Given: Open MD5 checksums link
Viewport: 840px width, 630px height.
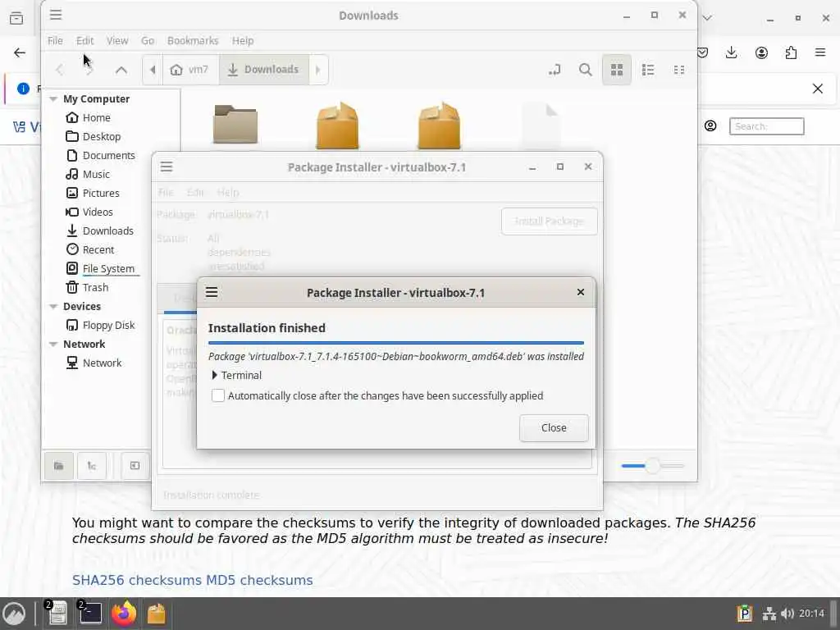Looking at the screenshot, I should click(x=259, y=580).
